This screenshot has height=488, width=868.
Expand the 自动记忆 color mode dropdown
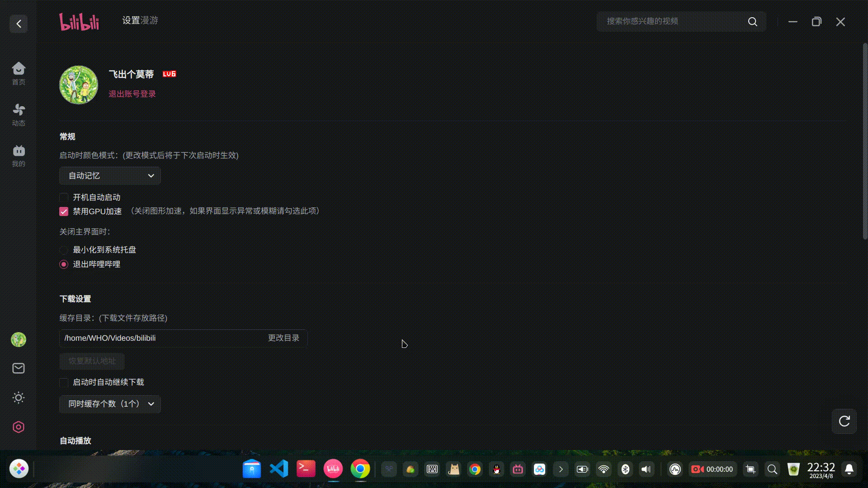pos(110,176)
